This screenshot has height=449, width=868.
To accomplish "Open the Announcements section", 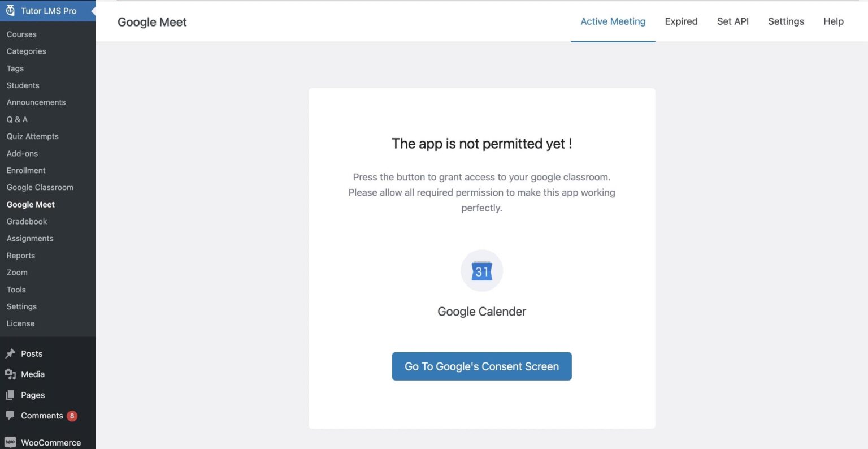I will pyautogui.click(x=36, y=102).
